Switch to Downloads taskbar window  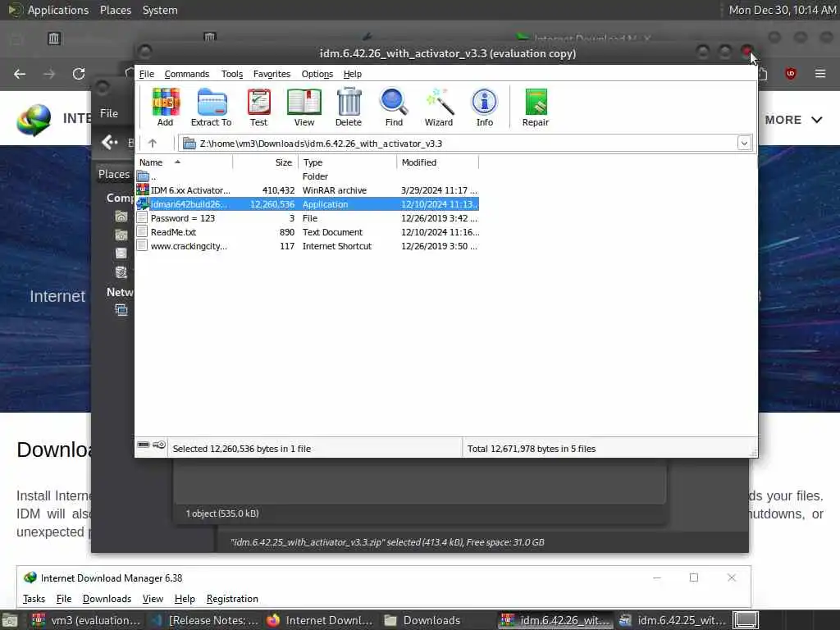tap(423, 620)
